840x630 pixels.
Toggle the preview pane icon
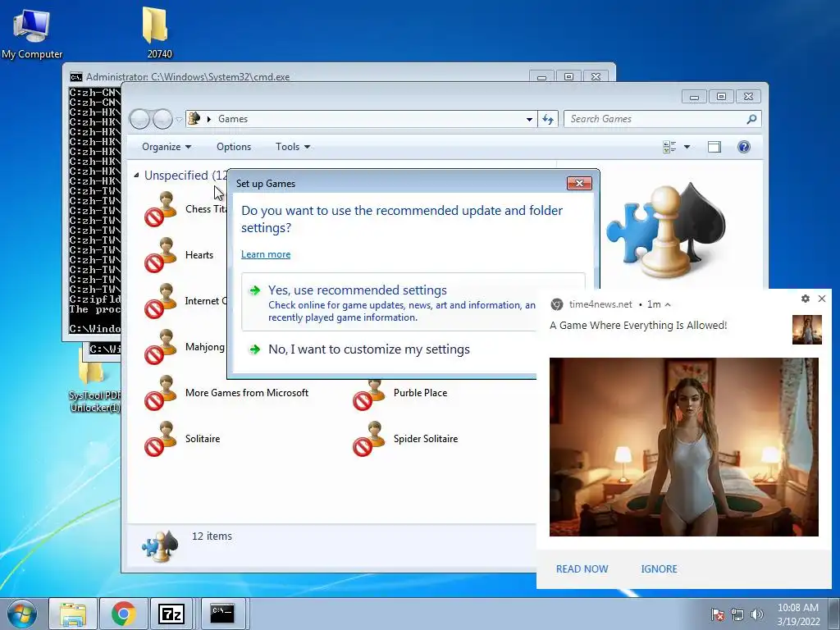tap(714, 147)
